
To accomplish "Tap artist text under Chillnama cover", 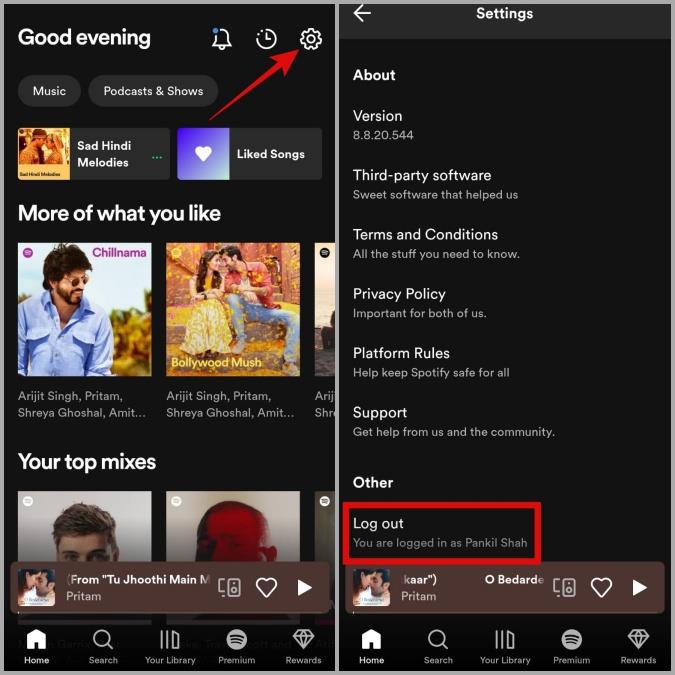I will pos(82,404).
